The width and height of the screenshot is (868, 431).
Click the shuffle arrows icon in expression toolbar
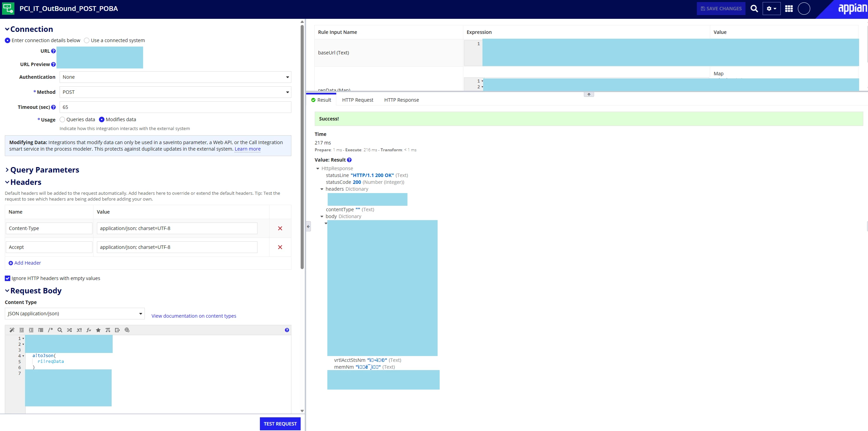tap(70, 330)
